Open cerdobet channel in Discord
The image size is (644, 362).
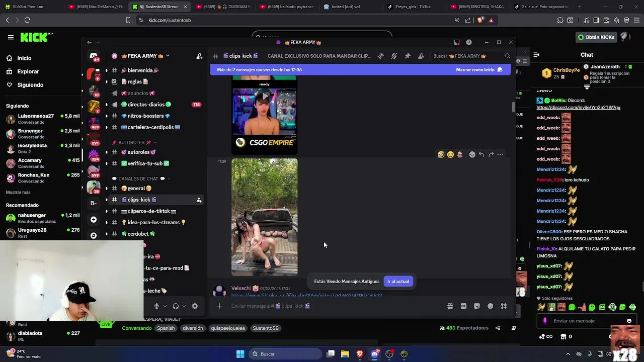pyautogui.click(x=156, y=234)
